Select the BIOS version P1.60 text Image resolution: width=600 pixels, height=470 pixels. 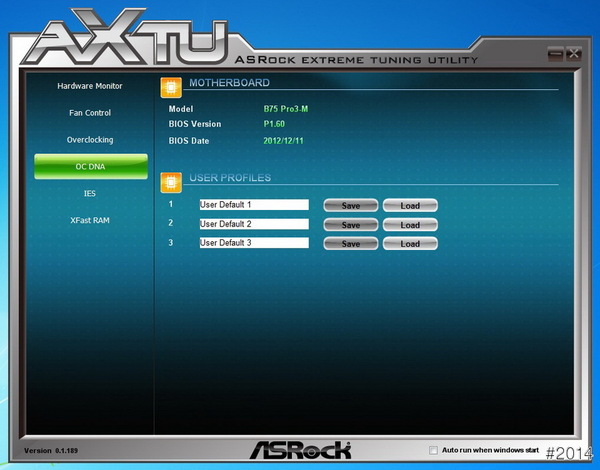pyautogui.click(x=274, y=124)
